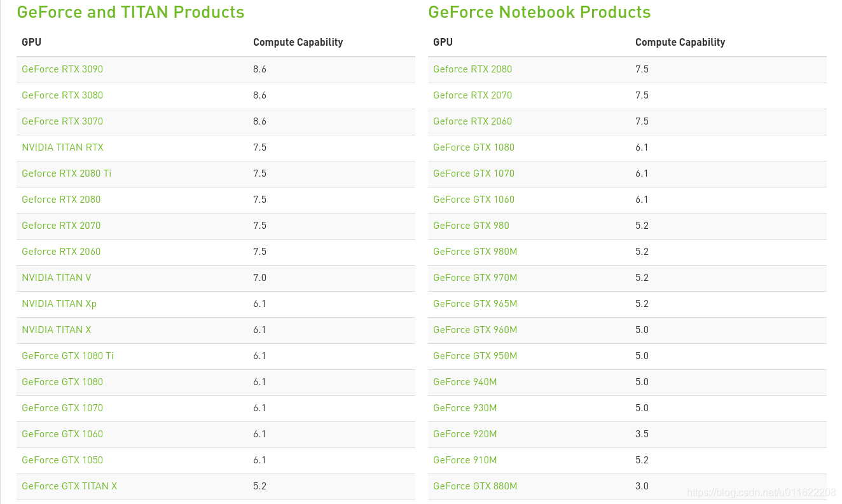842x504 pixels.
Task: Open the NVIDIA TITAN V link
Action: pyautogui.click(x=57, y=278)
